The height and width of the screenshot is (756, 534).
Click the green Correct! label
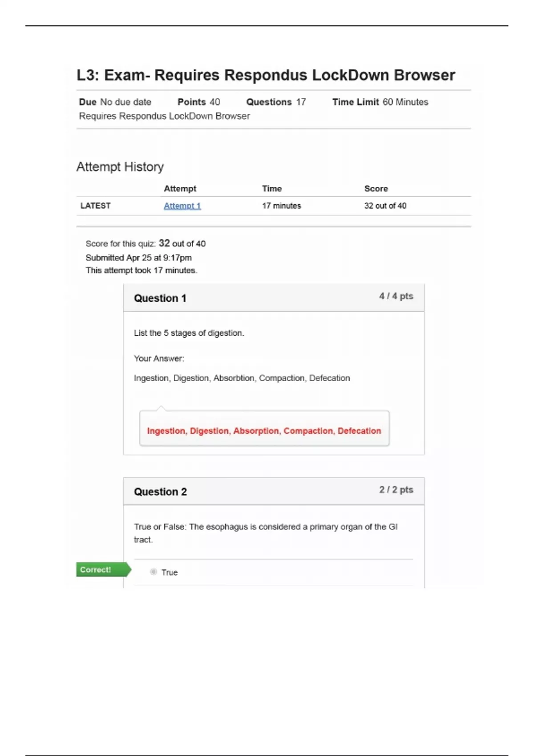pos(104,570)
